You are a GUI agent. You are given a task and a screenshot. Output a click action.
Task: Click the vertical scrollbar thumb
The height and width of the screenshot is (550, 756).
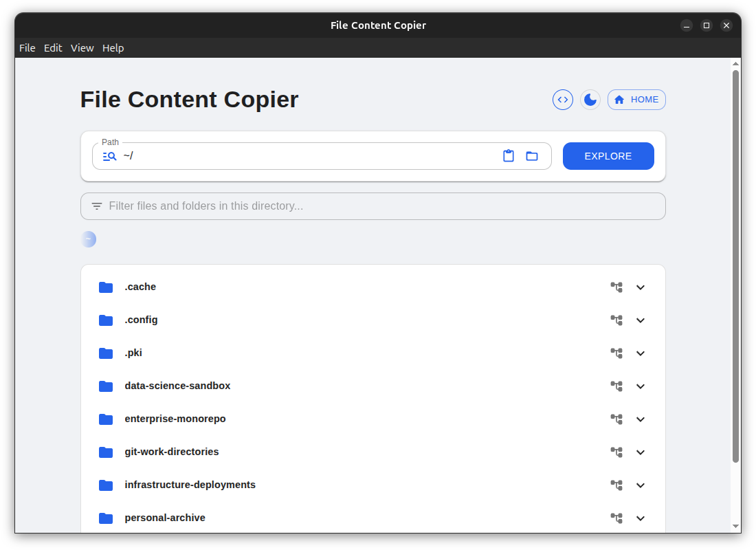(735, 266)
